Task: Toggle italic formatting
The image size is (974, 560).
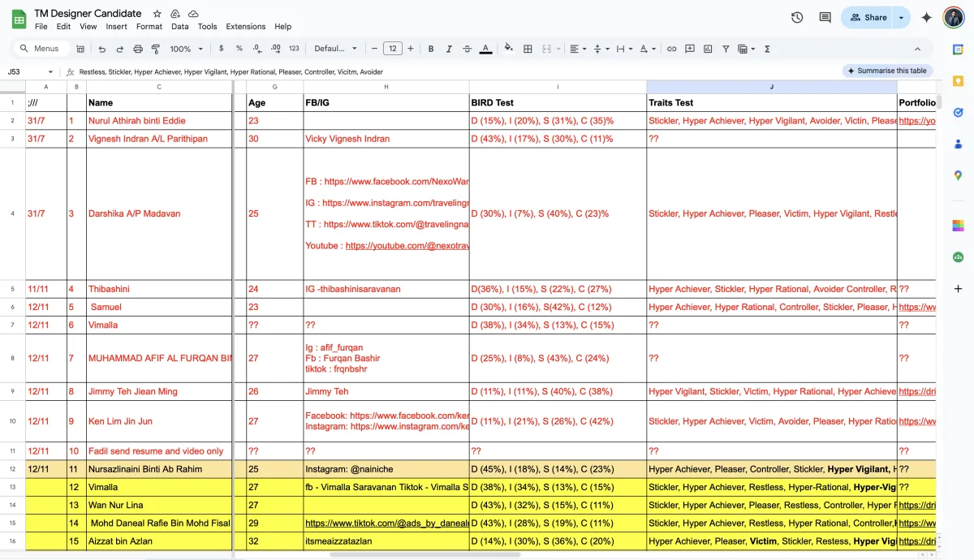Action: (x=449, y=49)
